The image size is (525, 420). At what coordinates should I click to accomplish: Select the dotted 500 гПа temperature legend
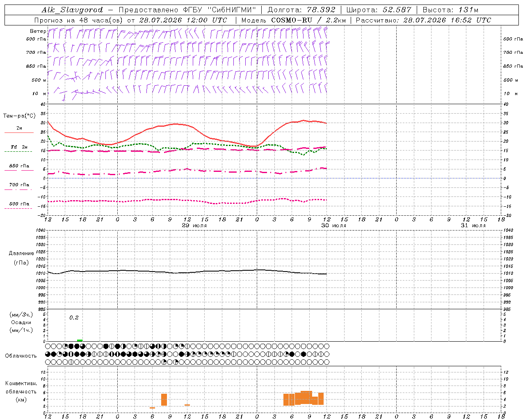19,206
